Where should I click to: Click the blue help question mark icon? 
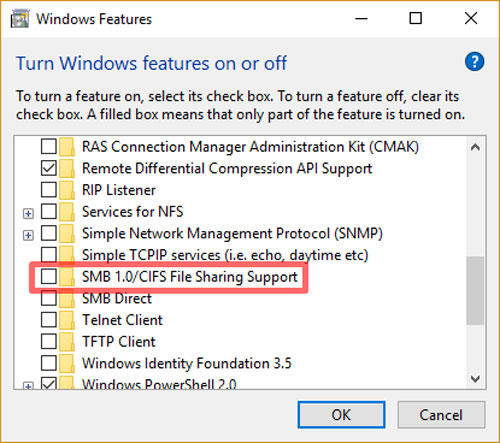click(x=474, y=62)
